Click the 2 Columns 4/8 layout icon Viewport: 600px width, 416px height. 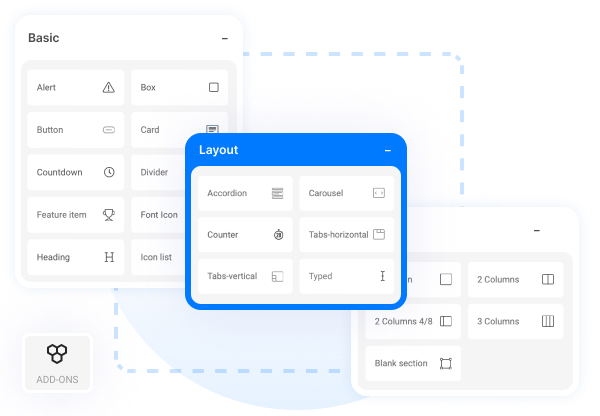click(446, 321)
